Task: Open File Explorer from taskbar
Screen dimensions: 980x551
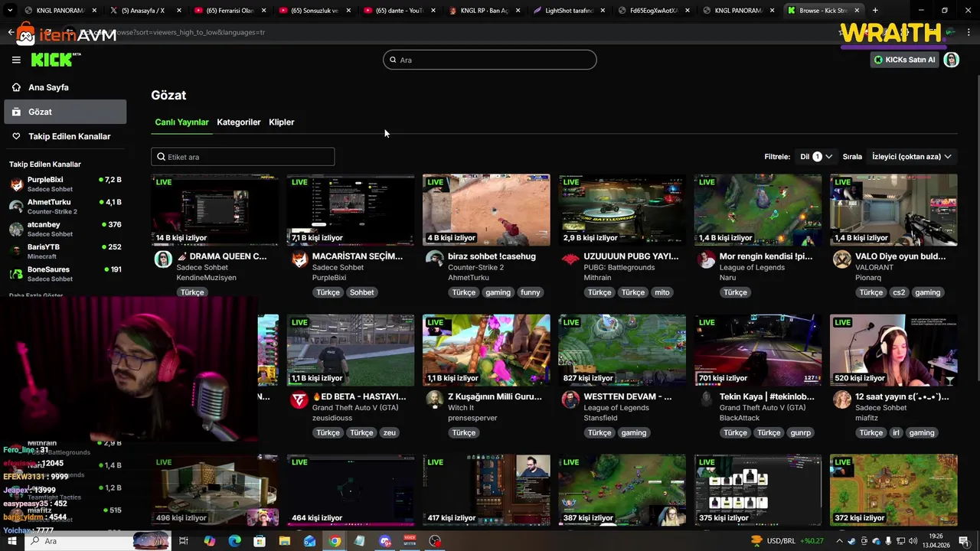Action: tap(284, 541)
